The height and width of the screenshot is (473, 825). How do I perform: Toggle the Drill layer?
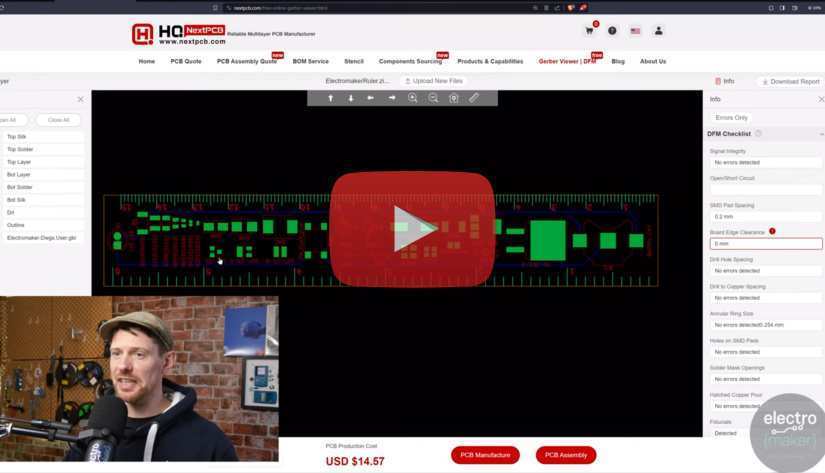click(42, 213)
